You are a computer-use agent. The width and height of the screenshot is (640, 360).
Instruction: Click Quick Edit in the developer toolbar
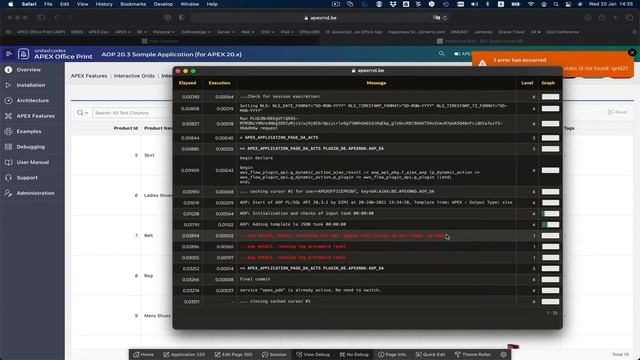click(430, 354)
